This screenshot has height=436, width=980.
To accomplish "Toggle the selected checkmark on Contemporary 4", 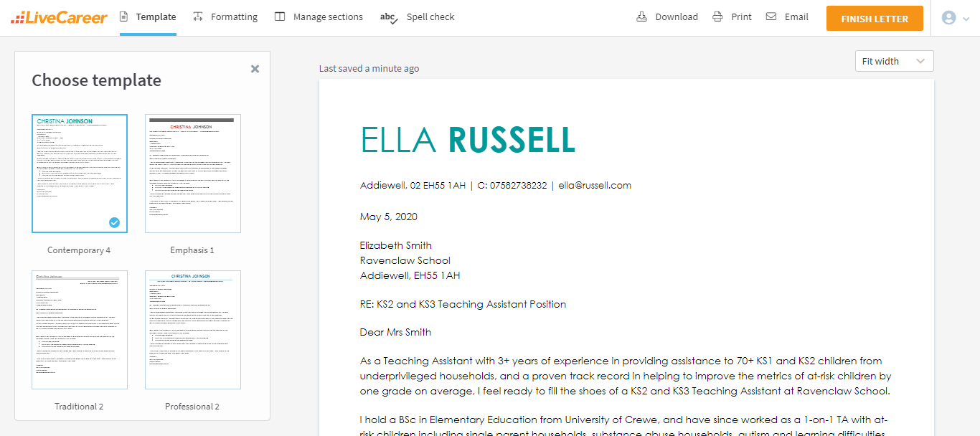I will click(114, 222).
